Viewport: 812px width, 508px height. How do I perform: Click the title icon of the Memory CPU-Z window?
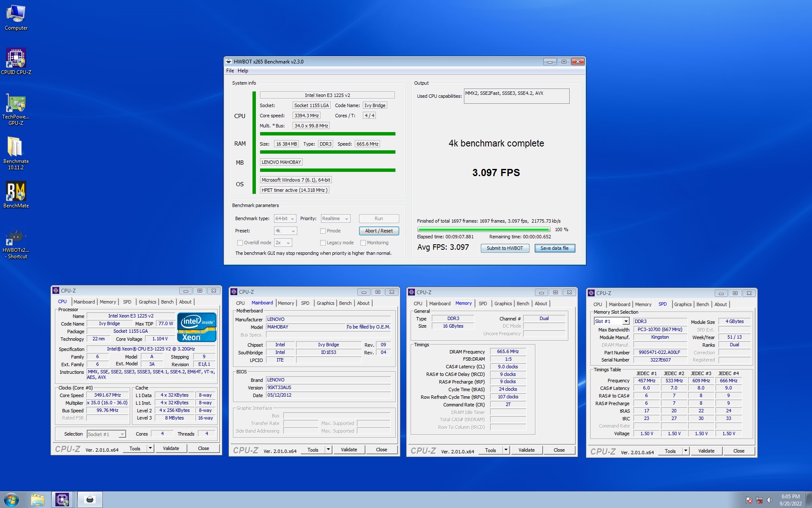pos(411,292)
